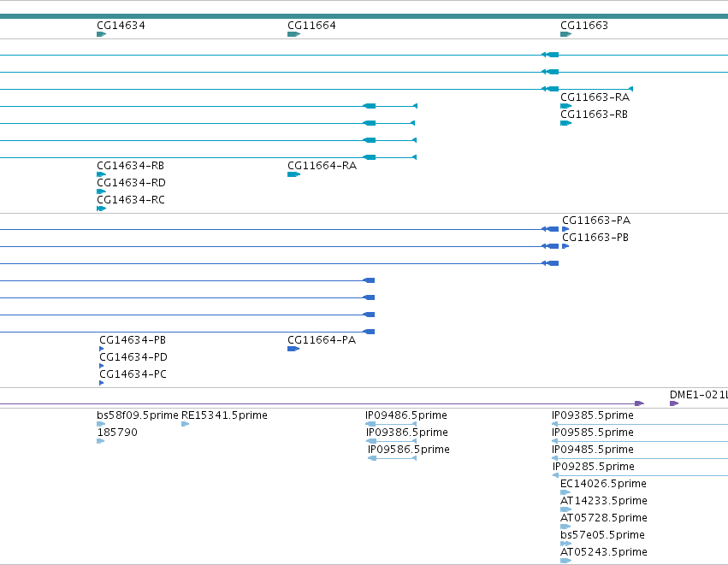Select the bs58f09.5prime EST glyph

101,424
